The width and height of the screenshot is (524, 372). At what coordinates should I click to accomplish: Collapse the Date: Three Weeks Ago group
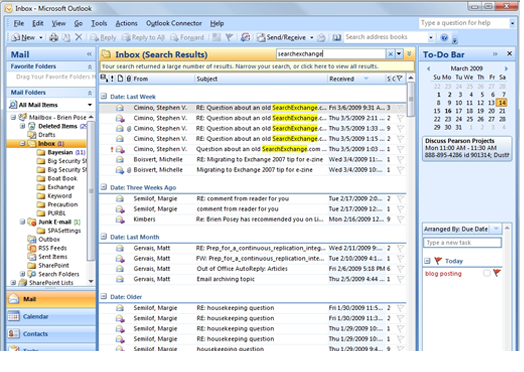point(104,187)
